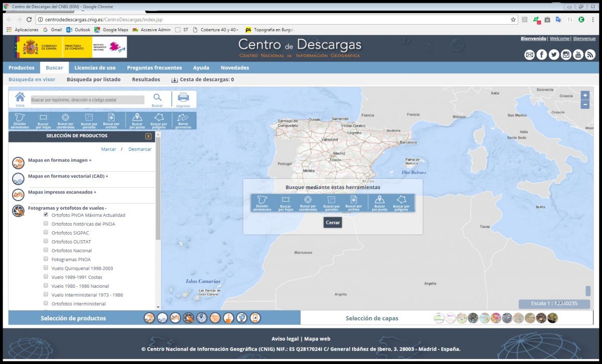Open the email contact icon in header
This screenshot has width=602, height=364.
(x=529, y=55)
